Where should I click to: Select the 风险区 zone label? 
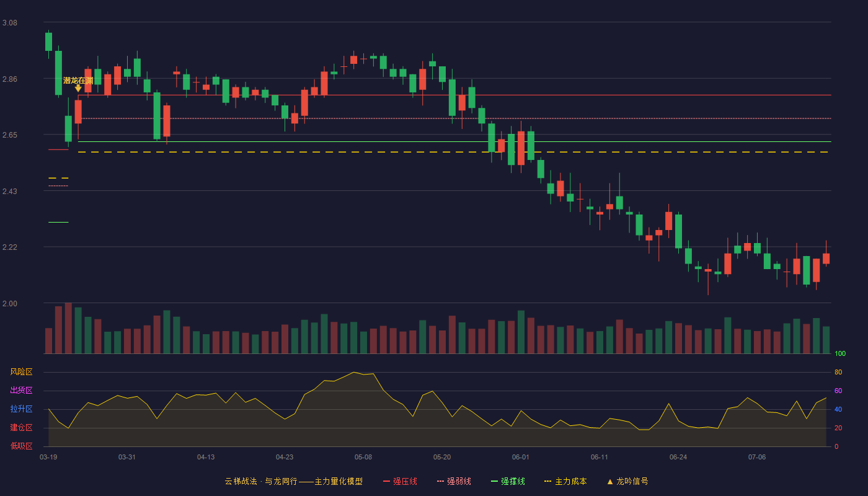tap(21, 372)
